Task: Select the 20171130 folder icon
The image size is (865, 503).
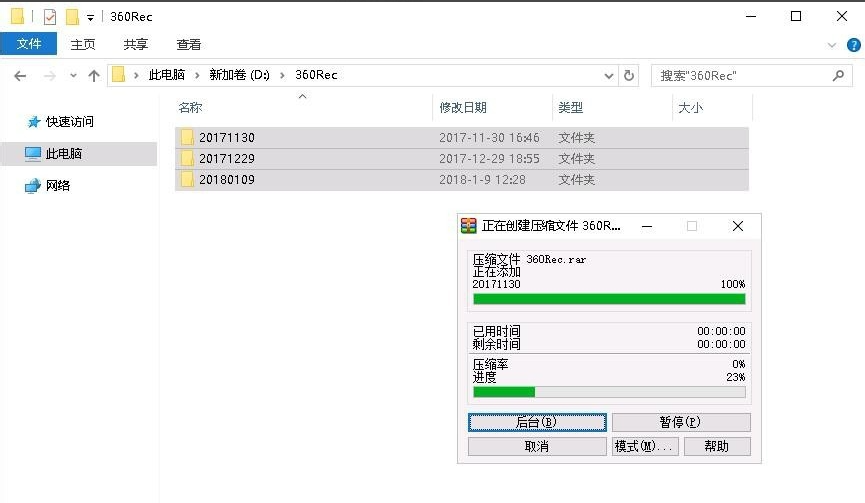Action: coord(187,138)
